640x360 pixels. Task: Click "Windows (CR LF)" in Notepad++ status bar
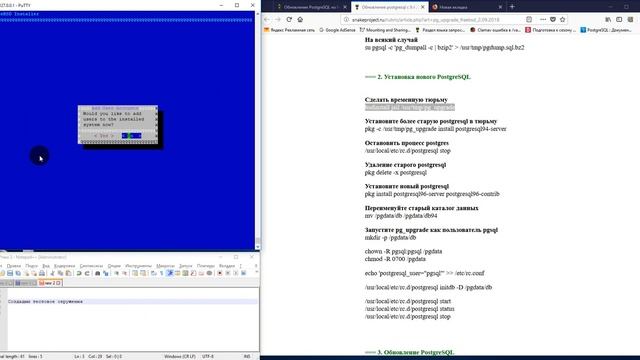coord(180,356)
